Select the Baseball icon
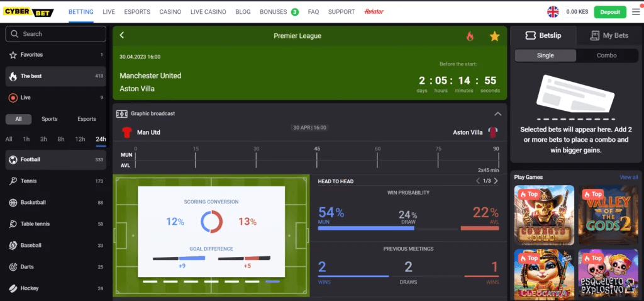644x301 pixels. click(x=13, y=246)
